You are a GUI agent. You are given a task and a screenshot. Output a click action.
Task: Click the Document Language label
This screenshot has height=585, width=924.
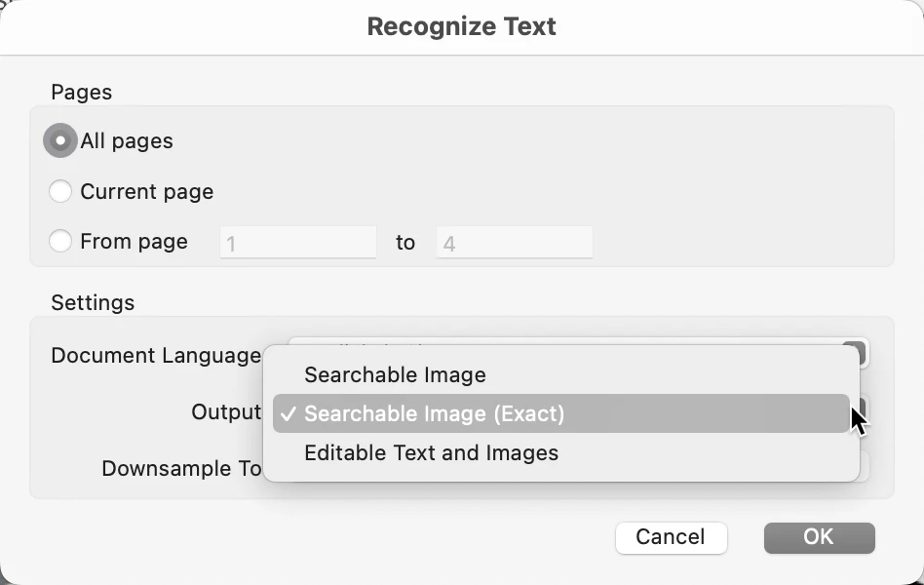(x=156, y=356)
